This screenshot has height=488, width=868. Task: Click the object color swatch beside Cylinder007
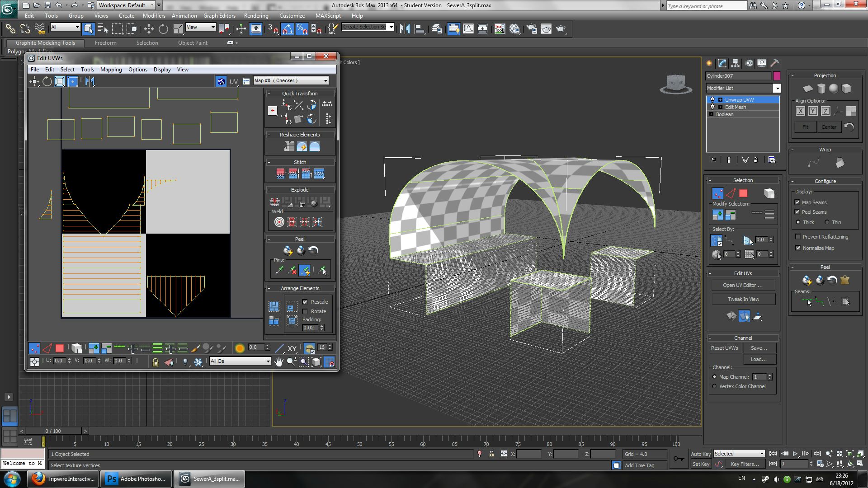[x=777, y=76]
